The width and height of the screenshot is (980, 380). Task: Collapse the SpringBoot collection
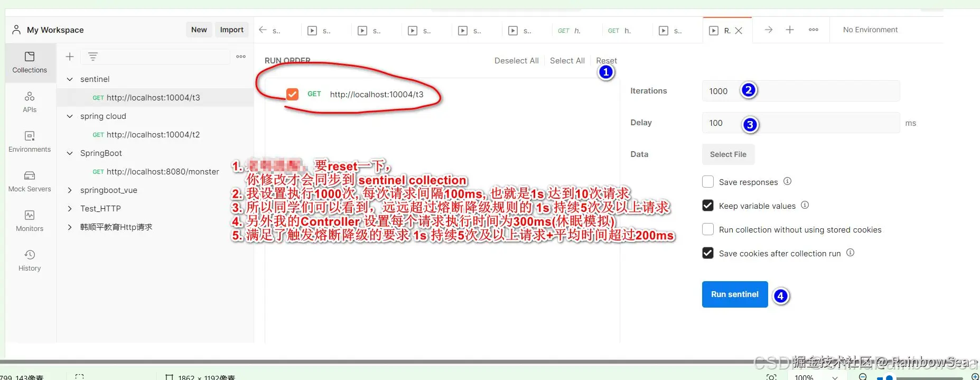(69, 153)
